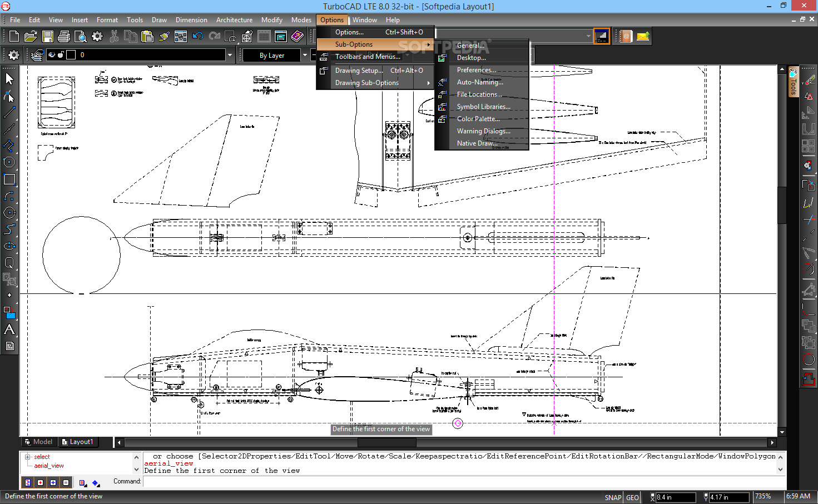Click the X coordinate field showing 8.4 in
The width and height of the screenshot is (818, 504).
click(x=676, y=497)
